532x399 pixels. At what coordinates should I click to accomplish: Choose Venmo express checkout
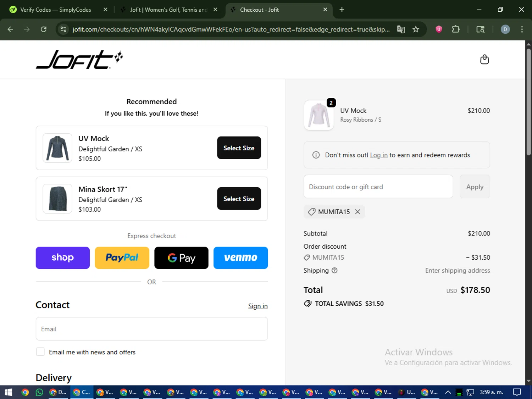(x=241, y=258)
